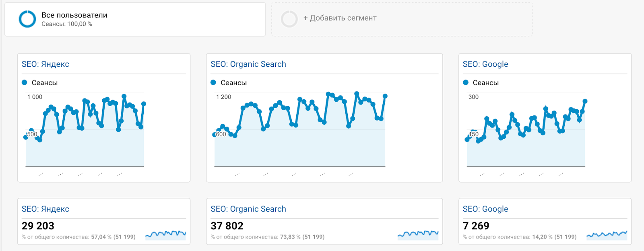644x251 pixels.
Task: Expand the SEO: Google widget title
Action: [485, 64]
